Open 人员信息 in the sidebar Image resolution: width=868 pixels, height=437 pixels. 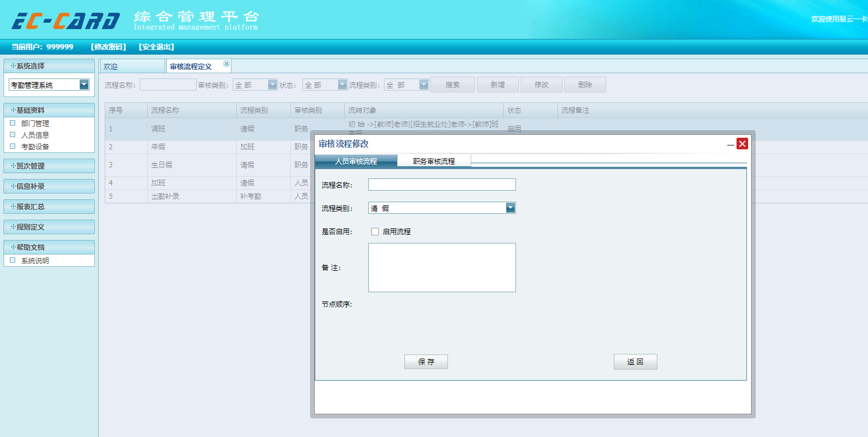point(35,135)
